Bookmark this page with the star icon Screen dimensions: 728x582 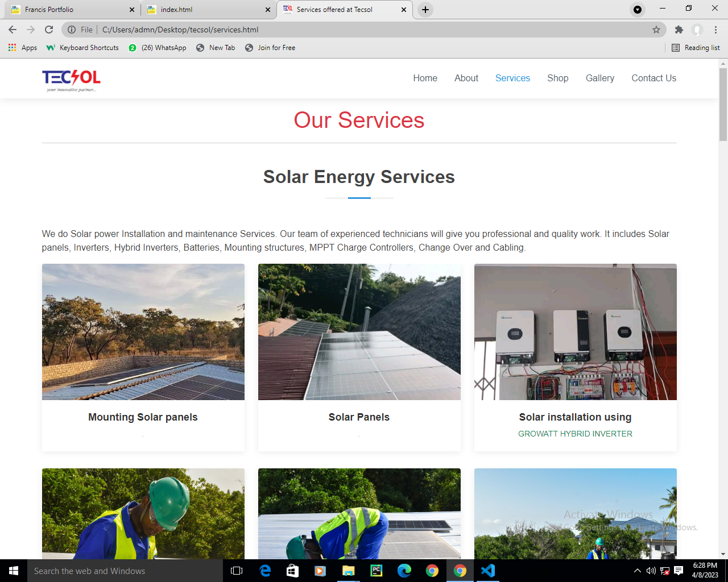point(656,30)
